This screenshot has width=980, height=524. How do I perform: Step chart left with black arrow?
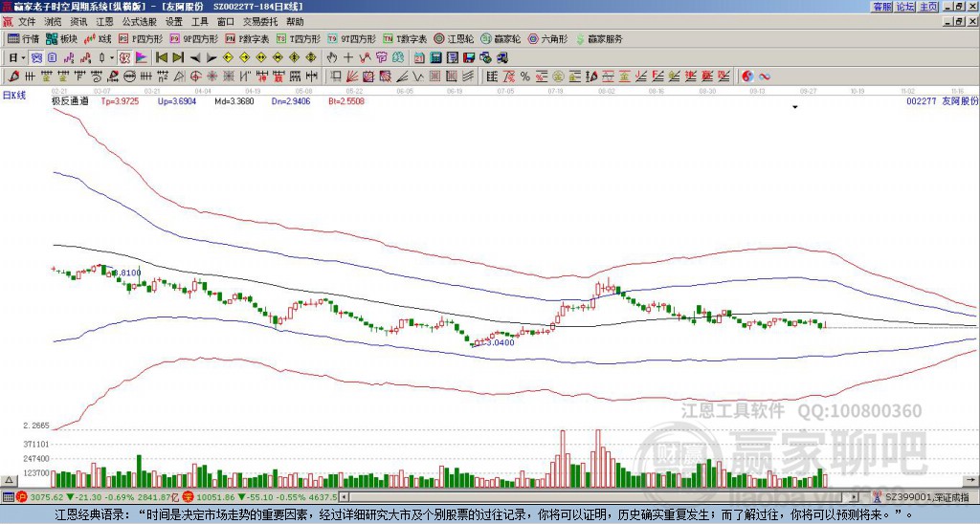pyautogui.click(x=195, y=58)
